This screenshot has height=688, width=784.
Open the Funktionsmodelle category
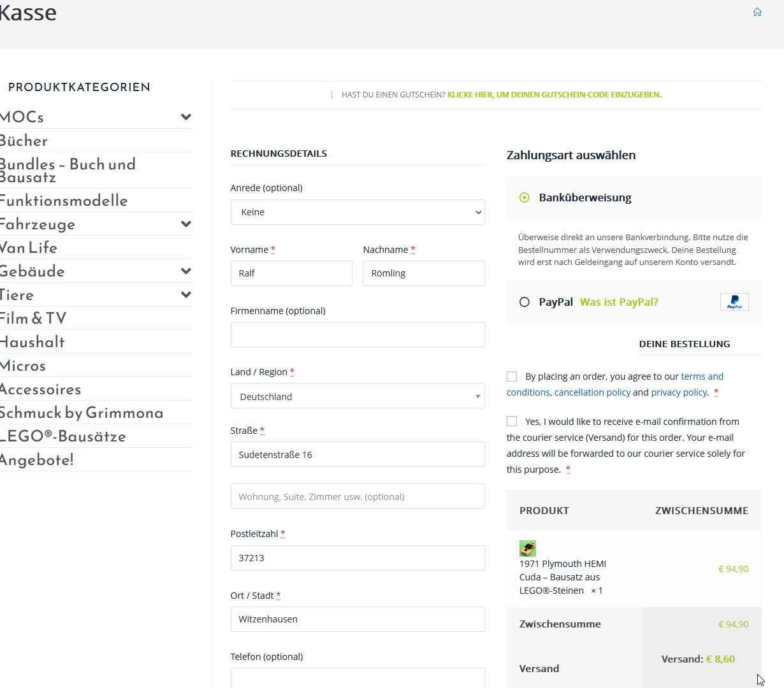[64, 201]
